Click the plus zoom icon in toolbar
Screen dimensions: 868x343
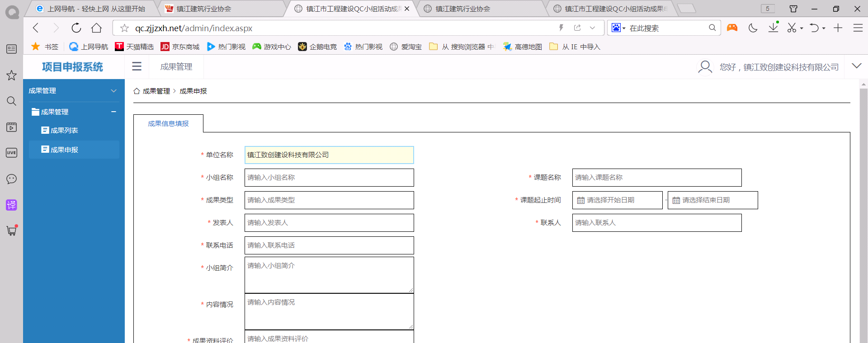coord(838,28)
